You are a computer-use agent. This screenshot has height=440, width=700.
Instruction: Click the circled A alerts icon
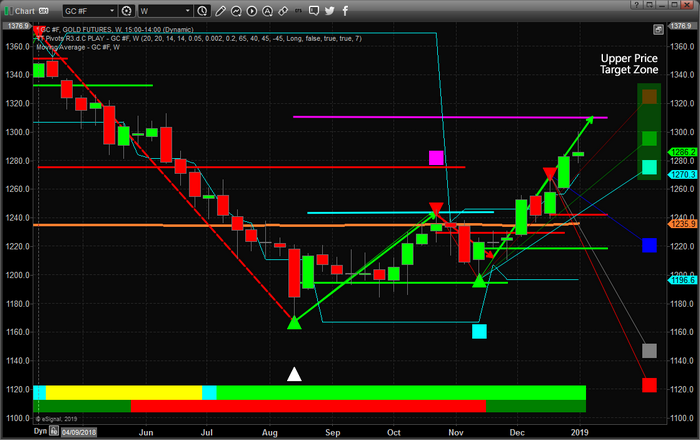click(x=267, y=11)
